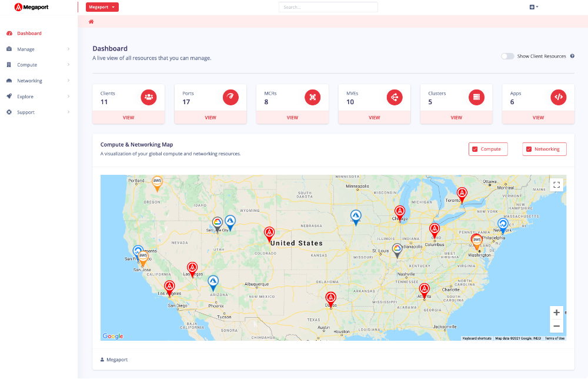Click the help icon beside Show Client Resources
Viewport: 588px width, 379px height.
[x=572, y=56]
